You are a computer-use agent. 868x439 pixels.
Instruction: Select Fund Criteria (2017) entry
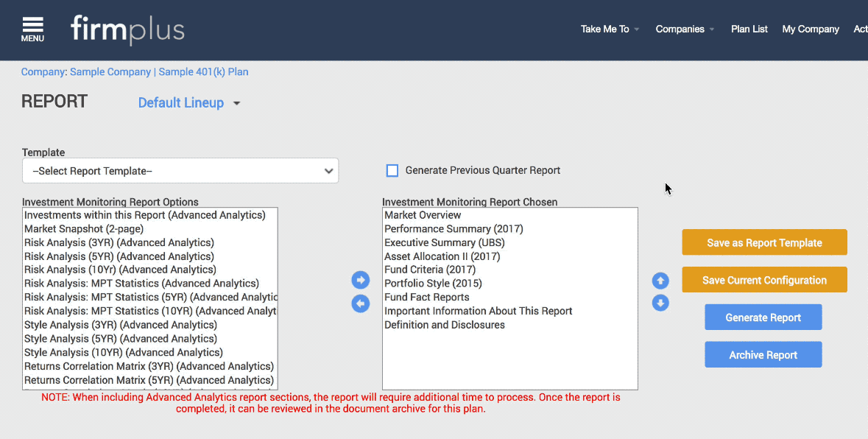coord(510,270)
